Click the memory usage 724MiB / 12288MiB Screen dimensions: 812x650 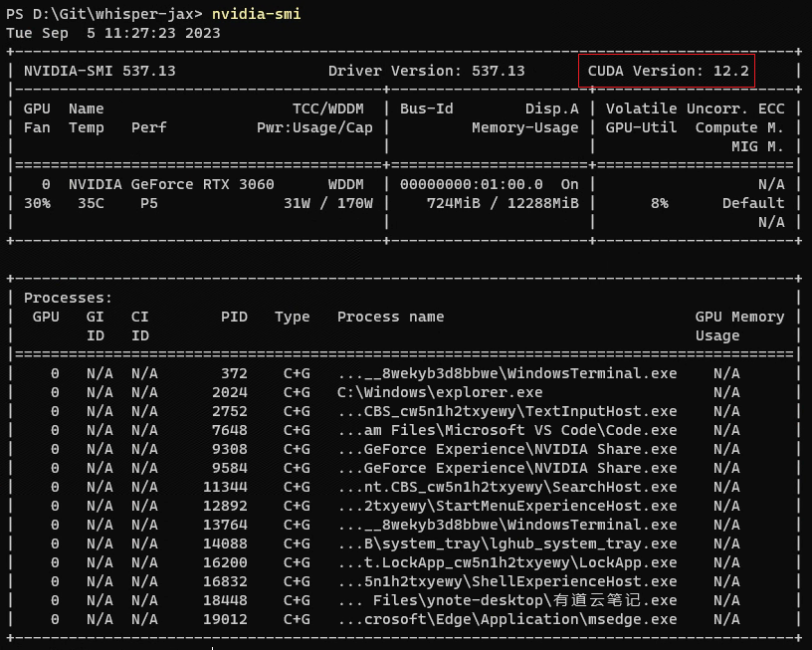pos(503,203)
